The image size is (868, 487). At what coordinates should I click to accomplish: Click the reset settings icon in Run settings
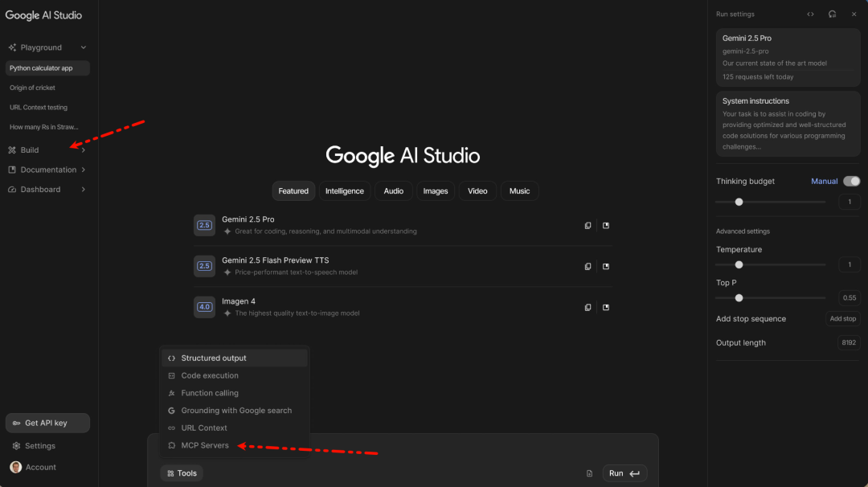[832, 14]
